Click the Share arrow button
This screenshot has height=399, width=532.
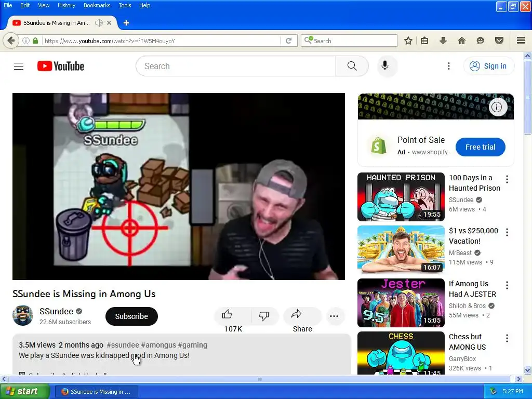[x=296, y=314]
